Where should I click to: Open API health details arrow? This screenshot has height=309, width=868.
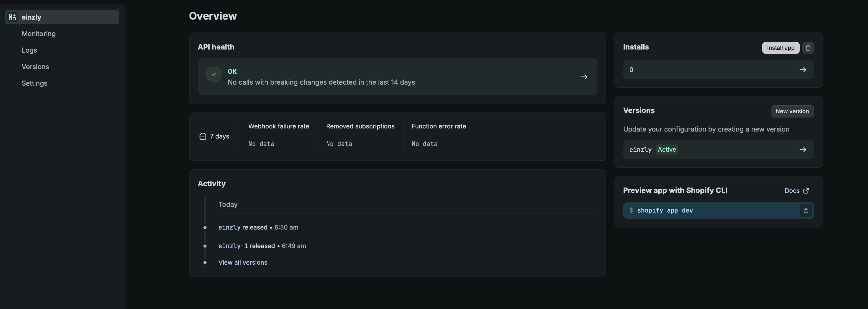(584, 77)
